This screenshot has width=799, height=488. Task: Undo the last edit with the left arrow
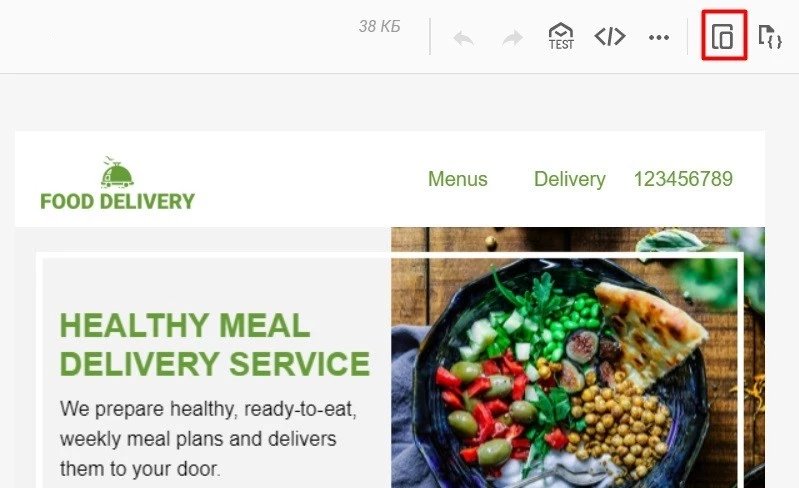coord(463,38)
